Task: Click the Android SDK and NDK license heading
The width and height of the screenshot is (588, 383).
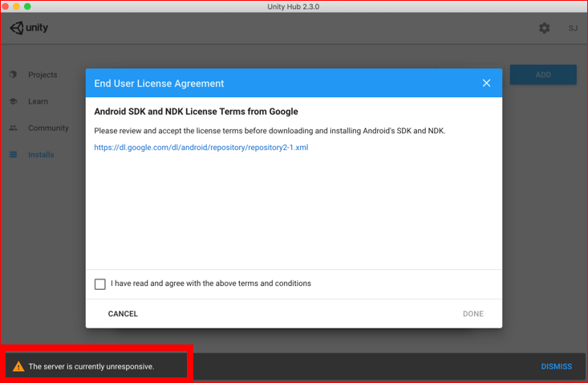Action: pos(196,112)
